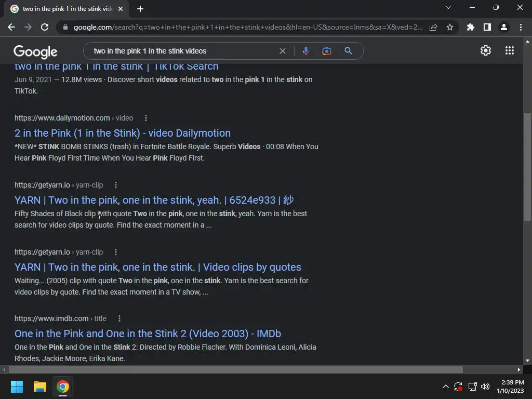
Task: Bookmark this tab with star icon
Action: [x=450, y=27]
